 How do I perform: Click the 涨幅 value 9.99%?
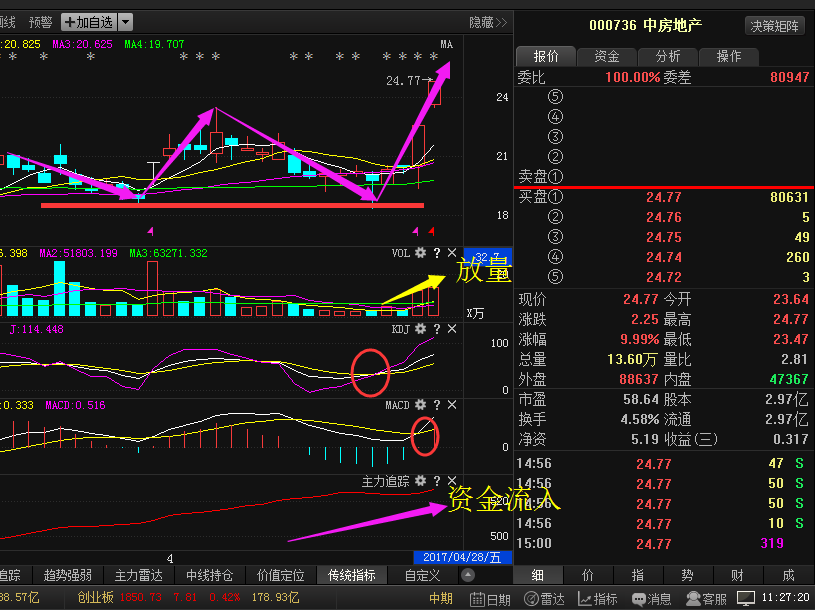[640, 339]
